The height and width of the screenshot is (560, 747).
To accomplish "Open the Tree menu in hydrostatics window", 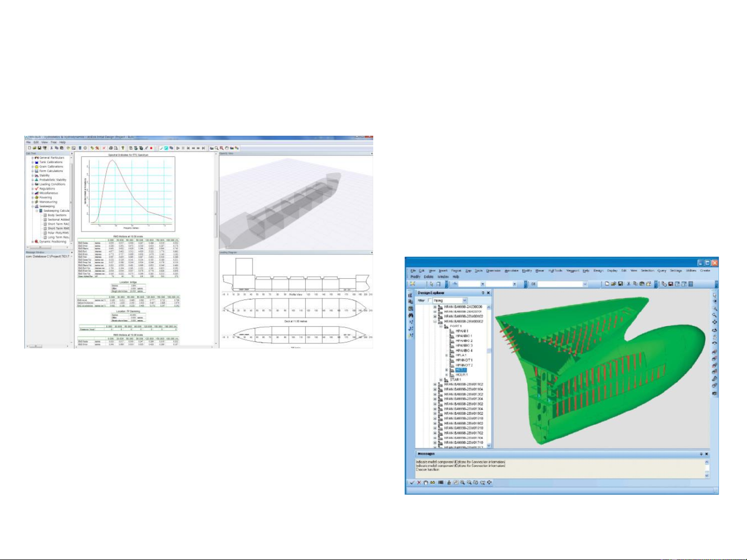I will (53, 142).
